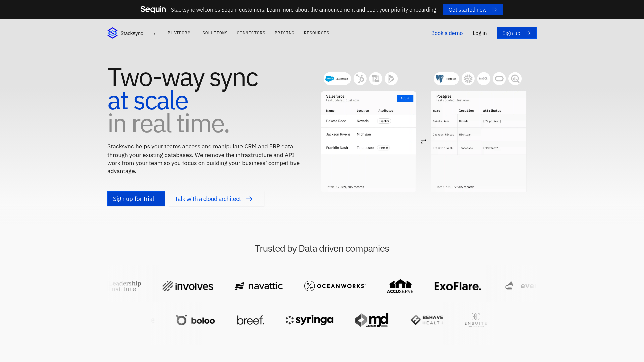The height and width of the screenshot is (362, 644).
Task: Open the RESOURCES menu
Action: tap(316, 33)
